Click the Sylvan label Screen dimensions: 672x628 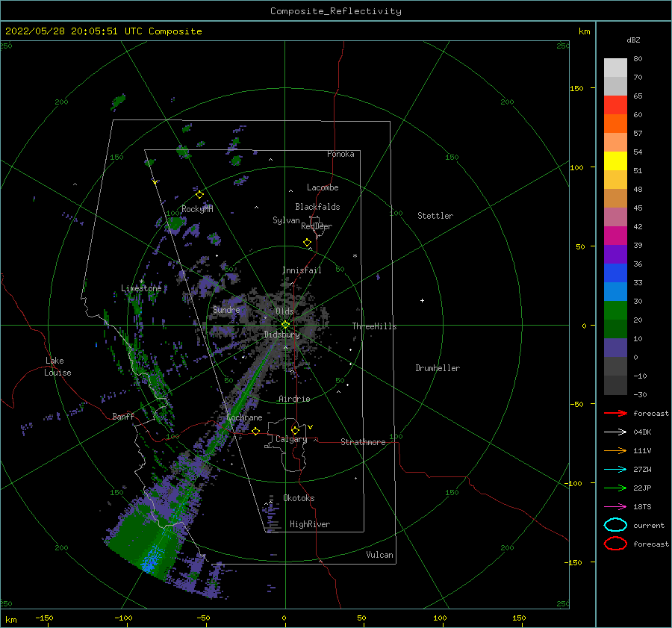click(286, 220)
